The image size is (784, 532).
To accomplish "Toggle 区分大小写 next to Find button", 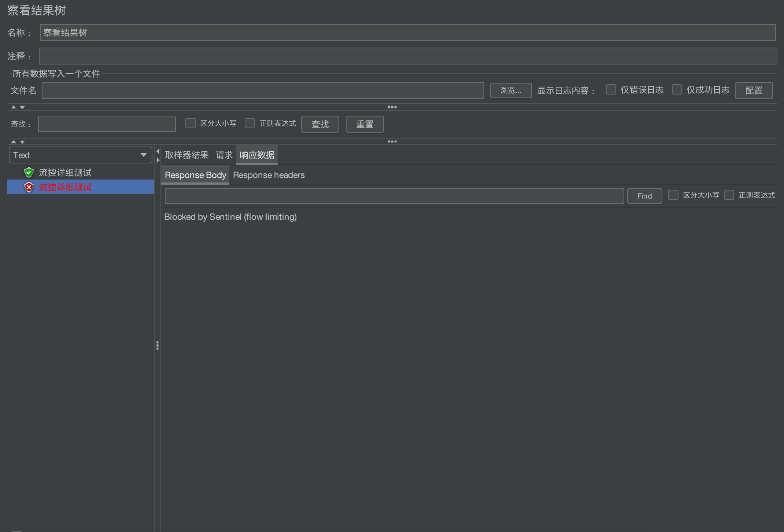I will pos(673,195).
